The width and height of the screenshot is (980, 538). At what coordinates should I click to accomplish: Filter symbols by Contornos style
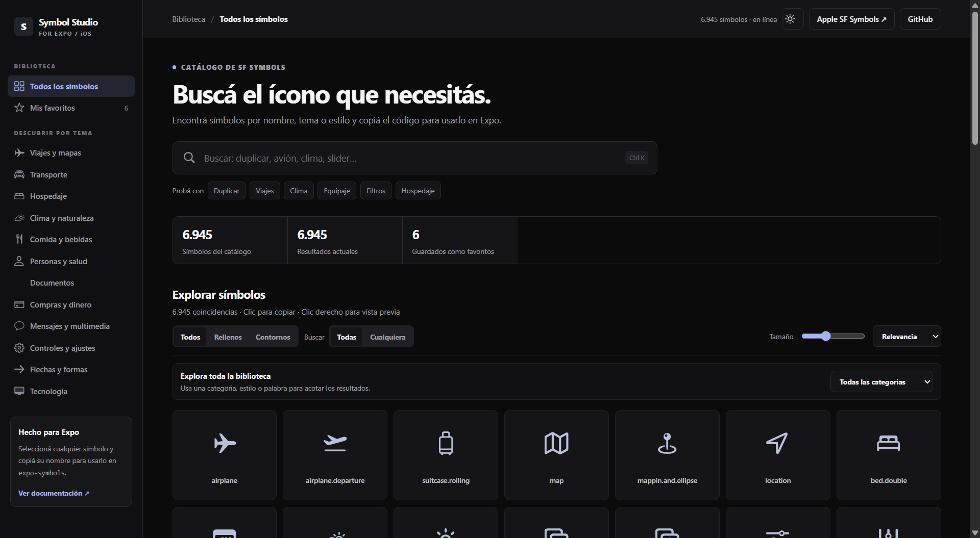click(273, 337)
